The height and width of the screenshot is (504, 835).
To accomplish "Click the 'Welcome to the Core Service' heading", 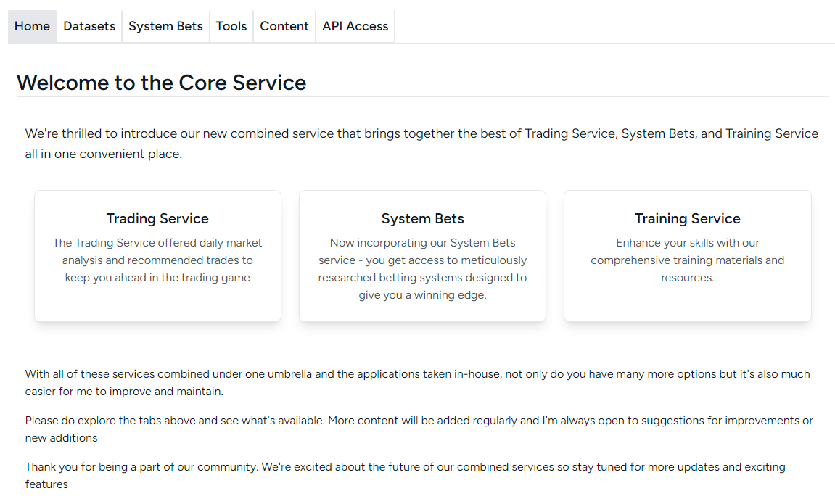I will coord(161,83).
